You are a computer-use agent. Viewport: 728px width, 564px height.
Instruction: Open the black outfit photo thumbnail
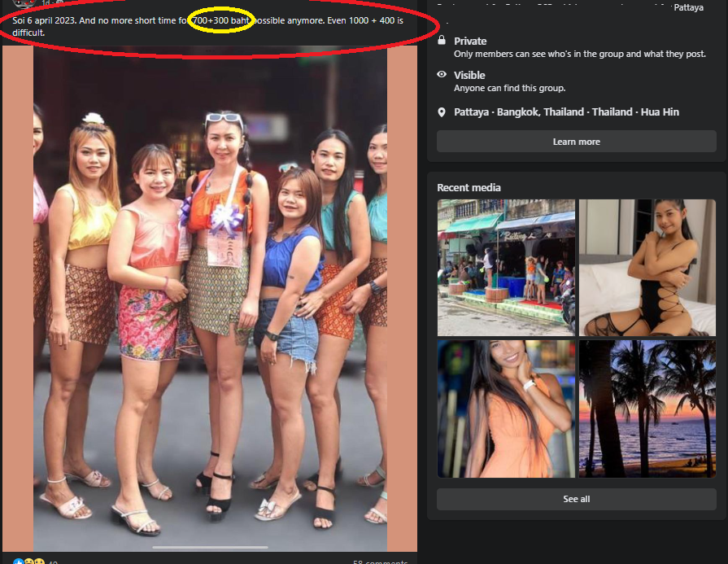tap(647, 268)
